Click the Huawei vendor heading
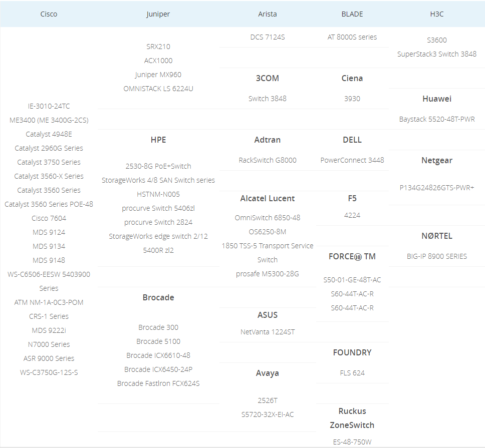Screen dimensions: 485x448 tap(436, 99)
